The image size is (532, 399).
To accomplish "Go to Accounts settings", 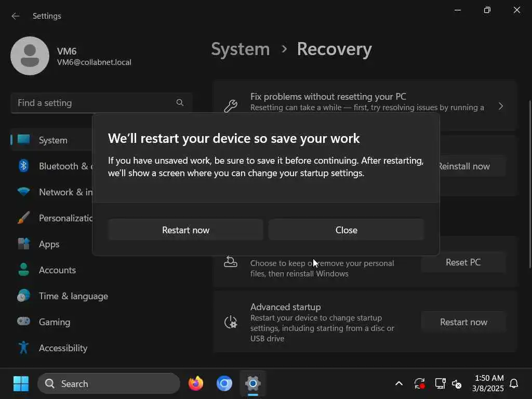I will (x=57, y=270).
